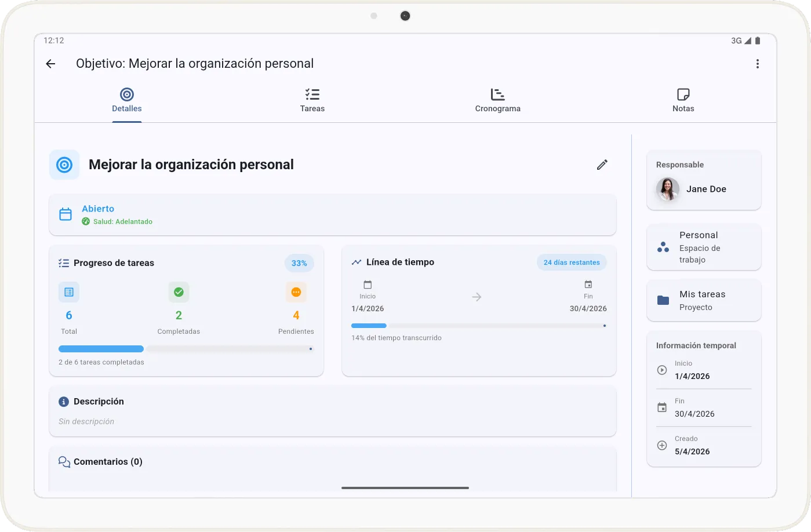811x532 pixels.
Task: Click the Mis tareas folder icon
Action: tap(663, 300)
